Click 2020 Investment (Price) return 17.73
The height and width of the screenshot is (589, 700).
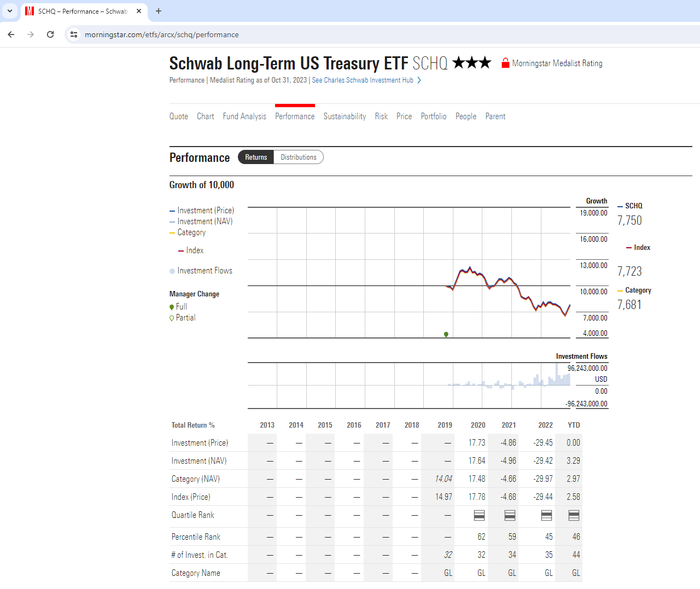click(477, 443)
